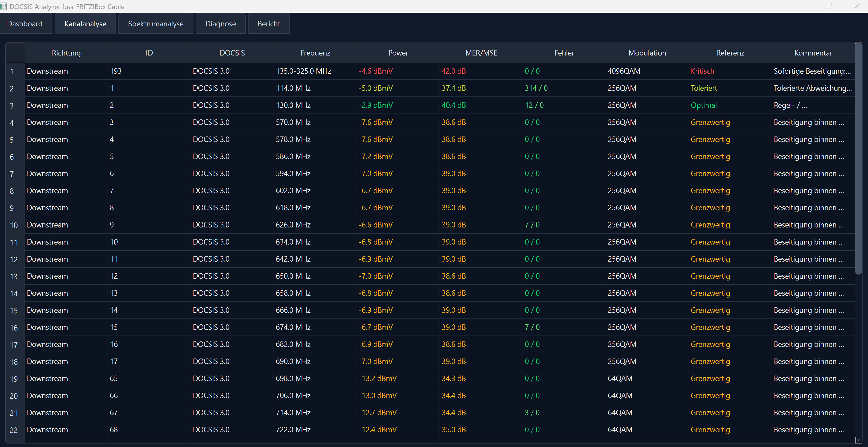
Task: Click the 698.0 MHz frequency cell
Action: point(315,379)
